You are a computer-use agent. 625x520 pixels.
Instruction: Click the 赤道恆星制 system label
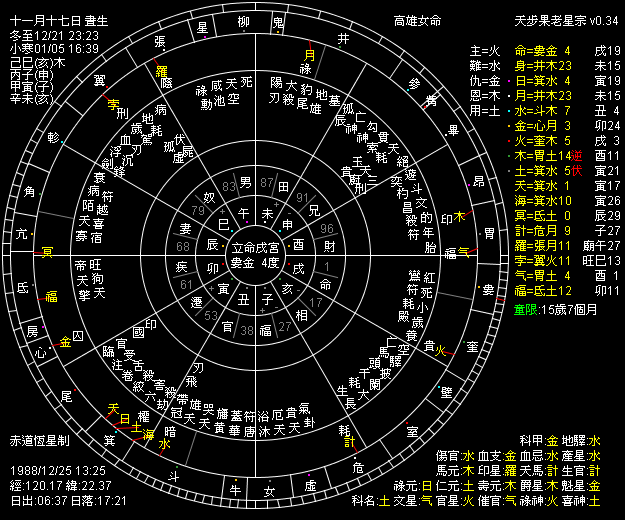click(40, 440)
